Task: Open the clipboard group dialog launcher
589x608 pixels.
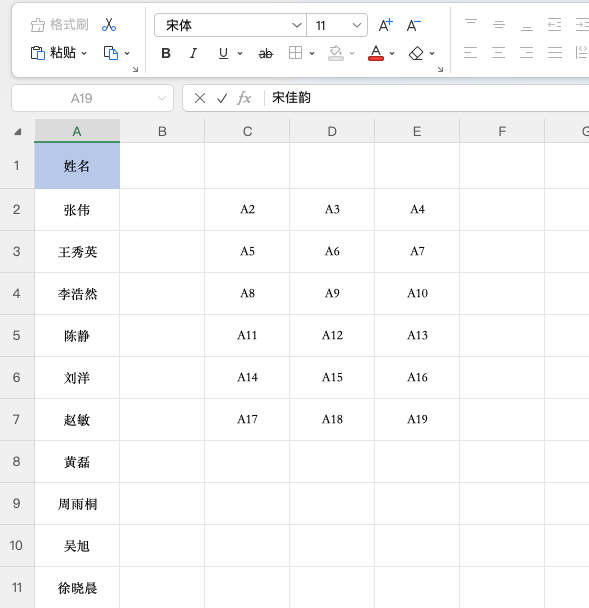Action: (x=135, y=69)
